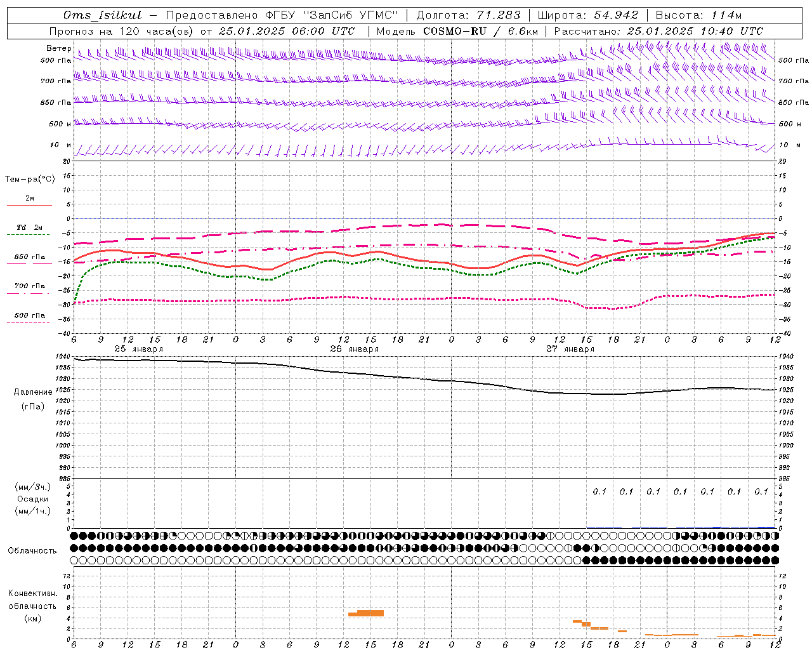The height and width of the screenshot is (650, 812).
Task: Select the 'Долгота: 71.283' header field
Action: tap(468, 15)
